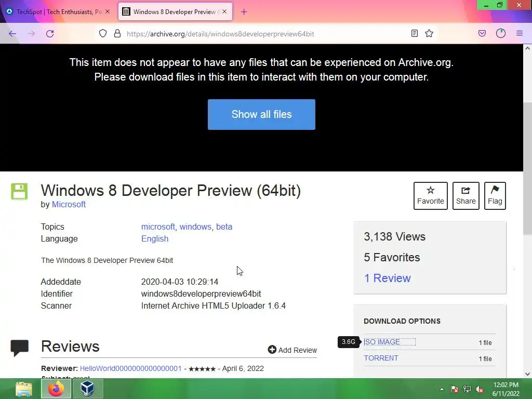This screenshot has width=532, height=399.
Task: Open the 1 Review link
Action: (x=388, y=278)
